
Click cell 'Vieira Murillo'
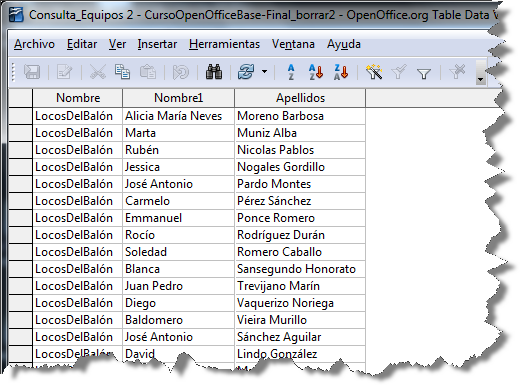(x=300, y=320)
